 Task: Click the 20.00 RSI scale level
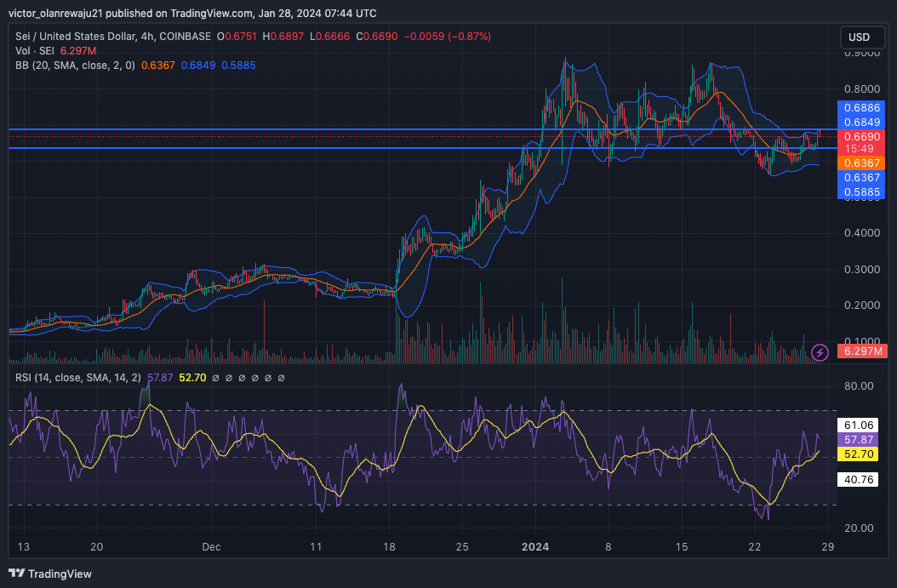[x=859, y=528]
